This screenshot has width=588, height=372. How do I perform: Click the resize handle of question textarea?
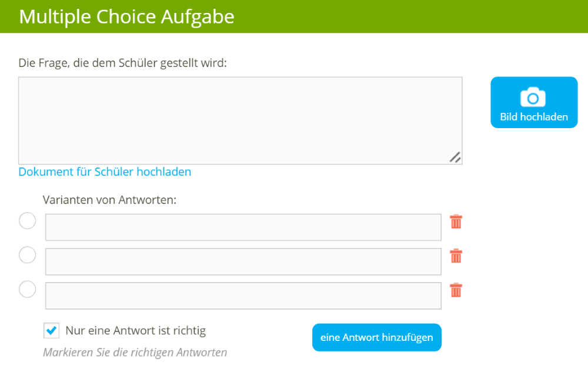pyautogui.click(x=455, y=157)
